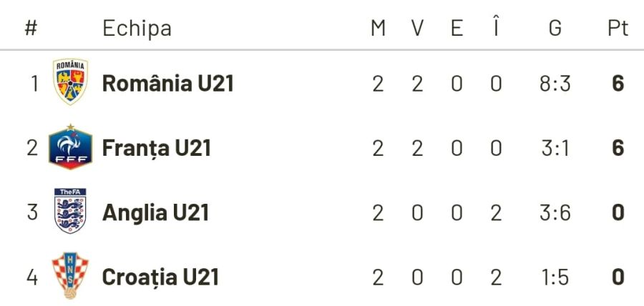Viewport: 644px width, 306px height.
Task: Click the Echipa column header
Action: click(137, 28)
